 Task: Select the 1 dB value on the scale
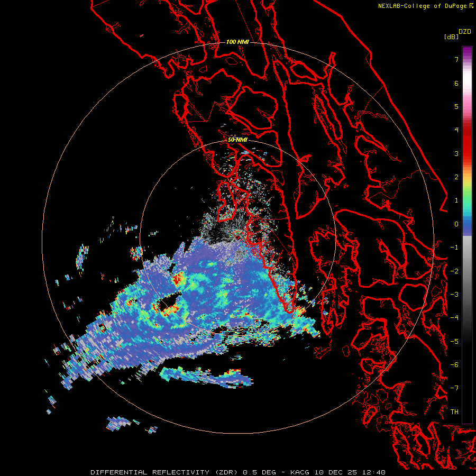click(x=456, y=200)
